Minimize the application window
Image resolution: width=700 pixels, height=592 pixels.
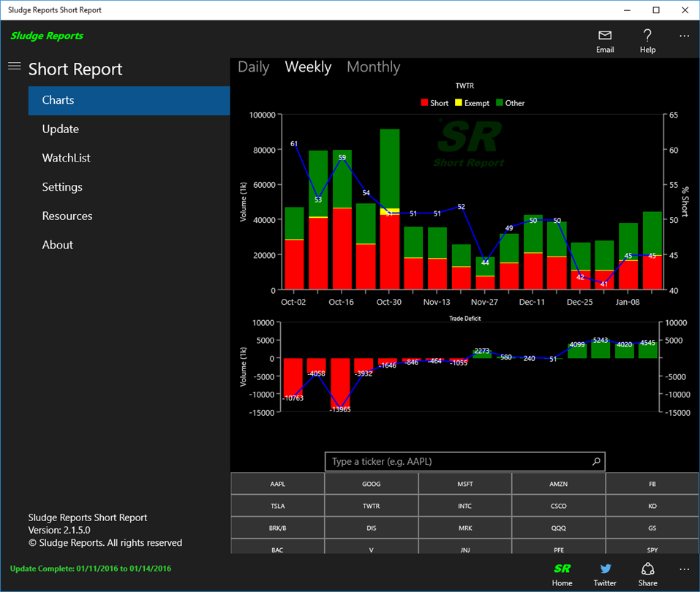[628, 10]
